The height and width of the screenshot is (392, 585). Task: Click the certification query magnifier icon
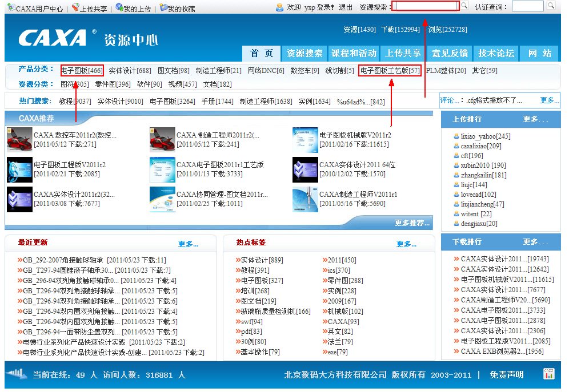coord(551,6)
